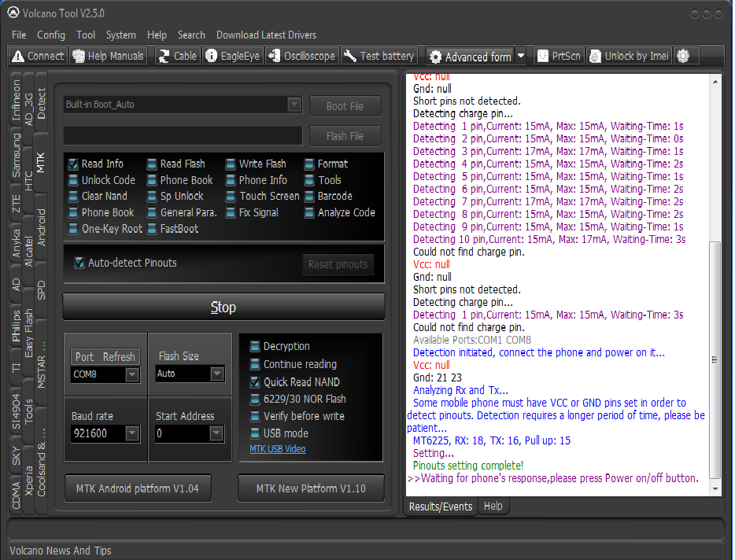The height and width of the screenshot is (560, 735).
Task: Tick the Format checkbox
Action: pyautogui.click(x=309, y=164)
